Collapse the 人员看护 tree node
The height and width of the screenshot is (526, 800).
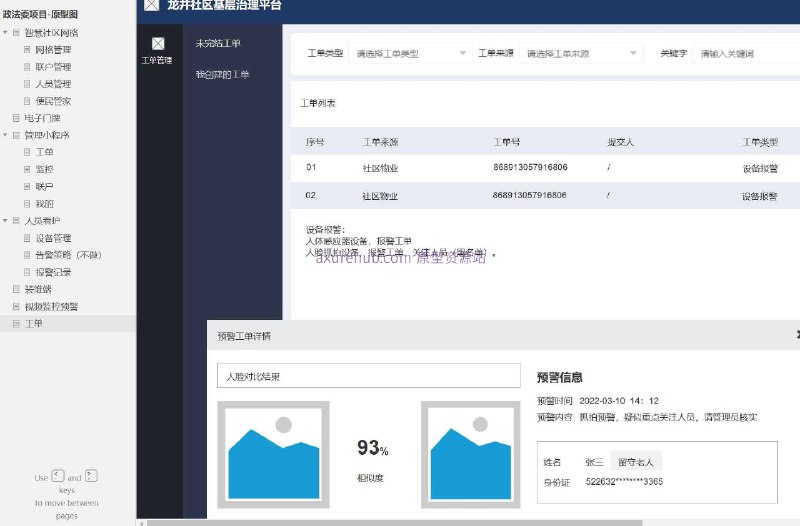click(5, 221)
